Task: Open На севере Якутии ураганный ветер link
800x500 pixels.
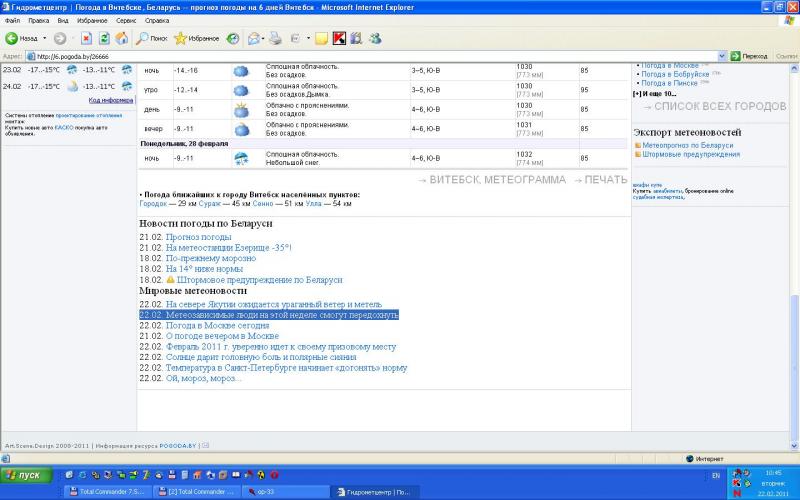Action: (273, 305)
